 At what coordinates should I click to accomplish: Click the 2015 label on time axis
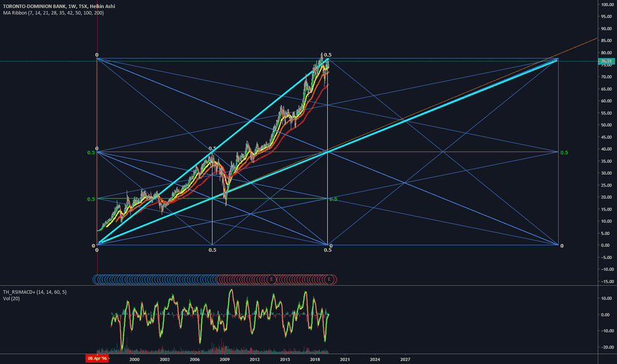[x=285, y=359]
